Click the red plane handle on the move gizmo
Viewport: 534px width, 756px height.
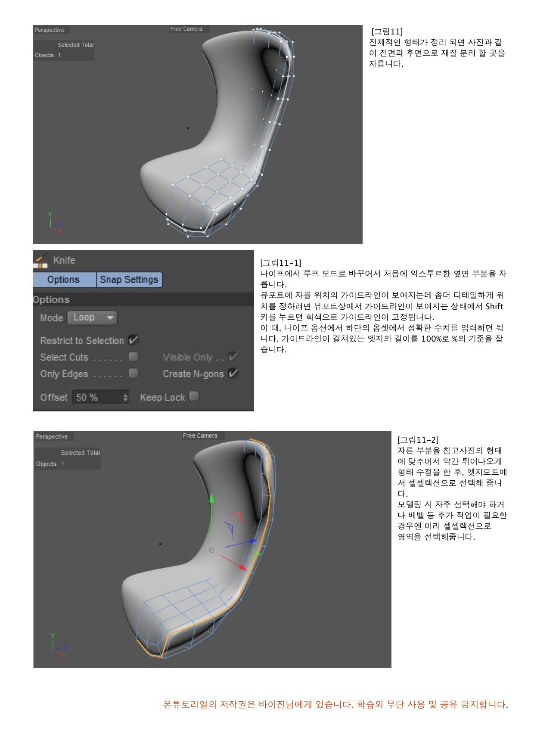tap(236, 515)
